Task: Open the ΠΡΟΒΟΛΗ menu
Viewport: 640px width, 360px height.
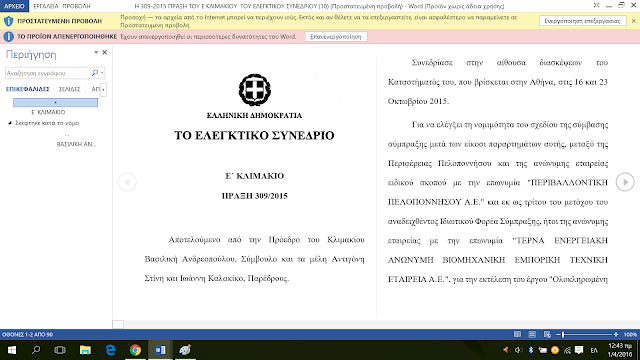Action: point(76,6)
